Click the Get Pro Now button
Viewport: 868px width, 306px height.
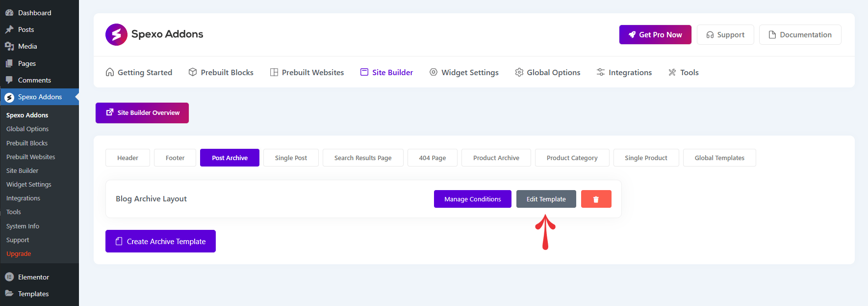(655, 34)
